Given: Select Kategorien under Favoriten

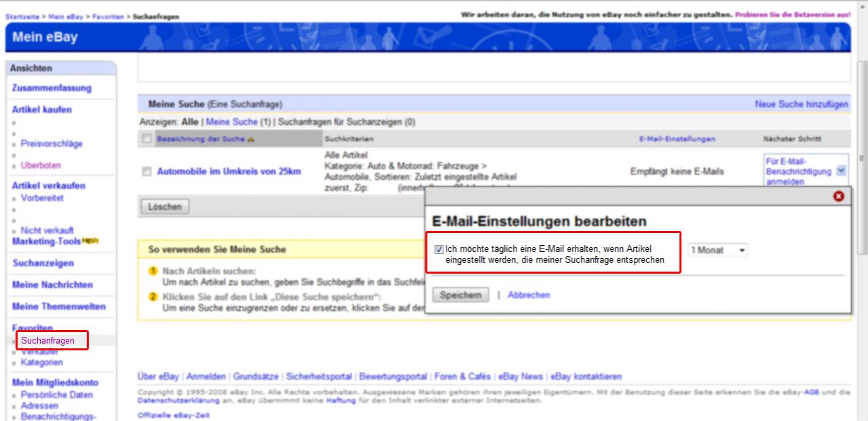Looking at the screenshot, I should pos(42,362).
